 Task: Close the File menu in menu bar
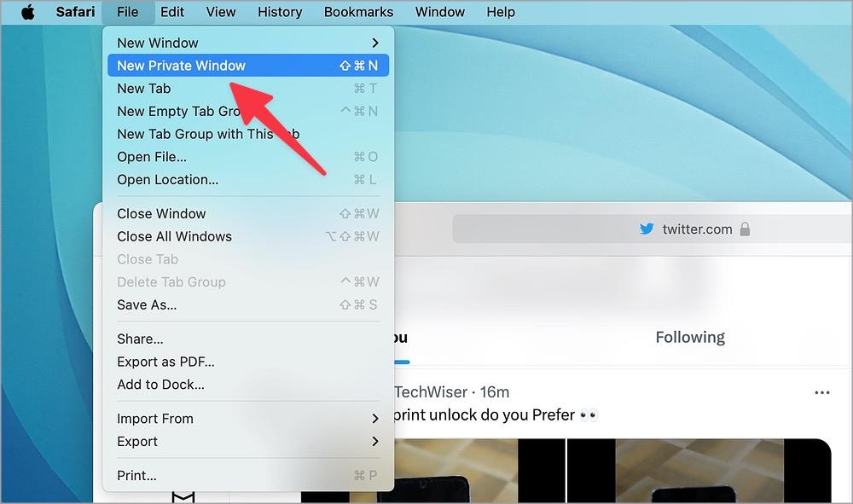(127, 12)
